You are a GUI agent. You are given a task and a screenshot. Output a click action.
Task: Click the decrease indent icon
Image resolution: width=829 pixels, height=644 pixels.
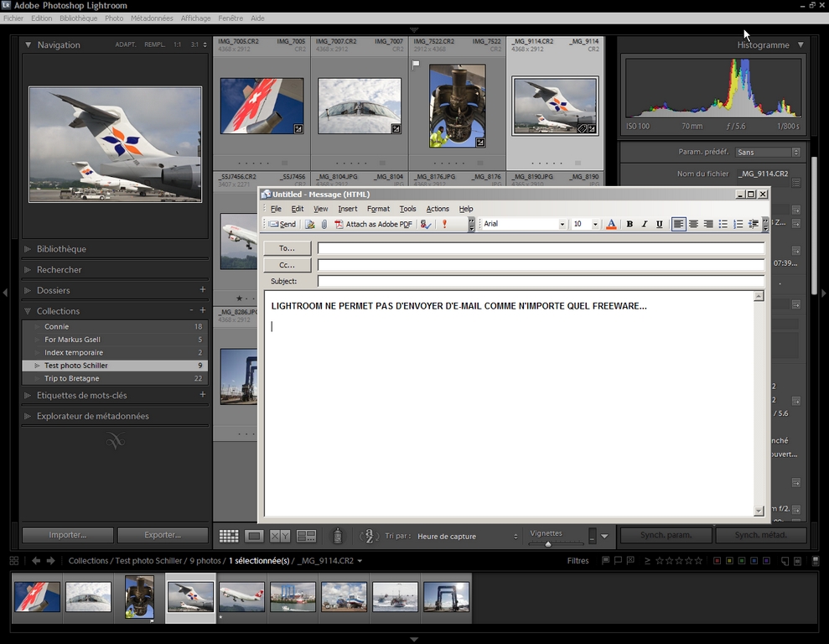click(754, 224)
